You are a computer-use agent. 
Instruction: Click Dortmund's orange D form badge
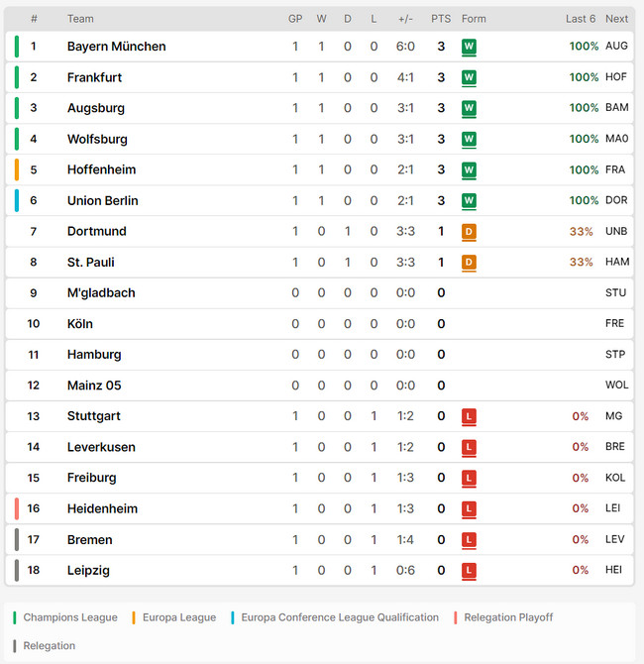(x=469, y=231)
